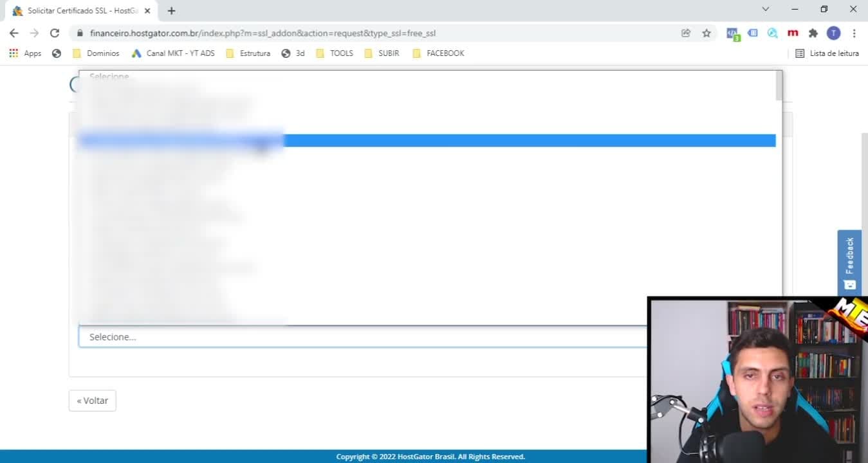Click the red 'm' extension icon
Screen dimensions: 868x463
(793, 33)
